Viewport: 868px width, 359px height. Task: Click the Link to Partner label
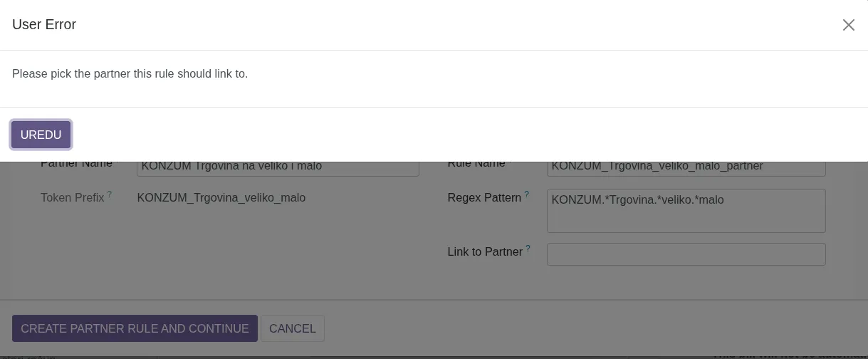(485, 251)
